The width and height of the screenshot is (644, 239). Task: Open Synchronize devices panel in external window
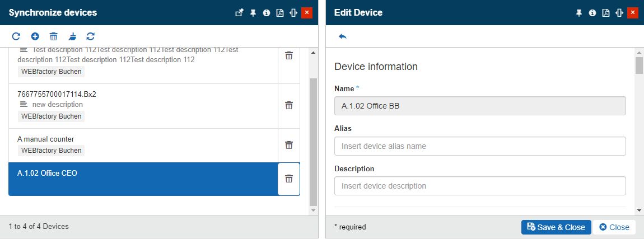pos(239,13)
